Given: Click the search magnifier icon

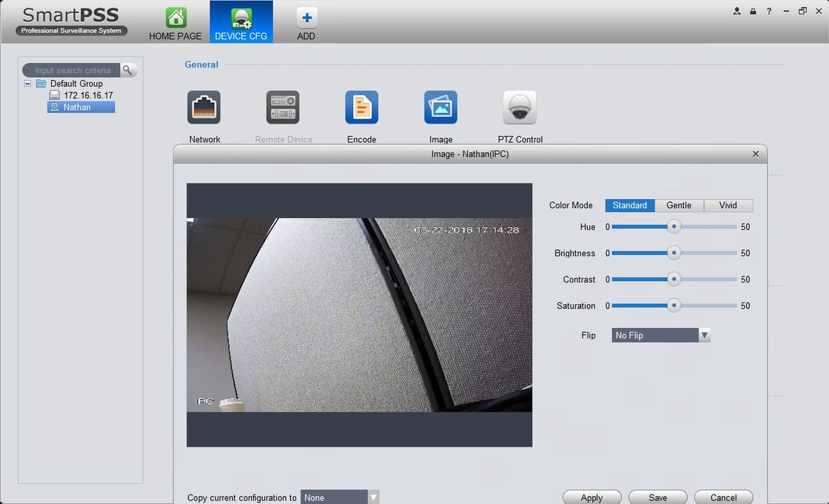Looking at the screenshot, I should tap(128, 70).
